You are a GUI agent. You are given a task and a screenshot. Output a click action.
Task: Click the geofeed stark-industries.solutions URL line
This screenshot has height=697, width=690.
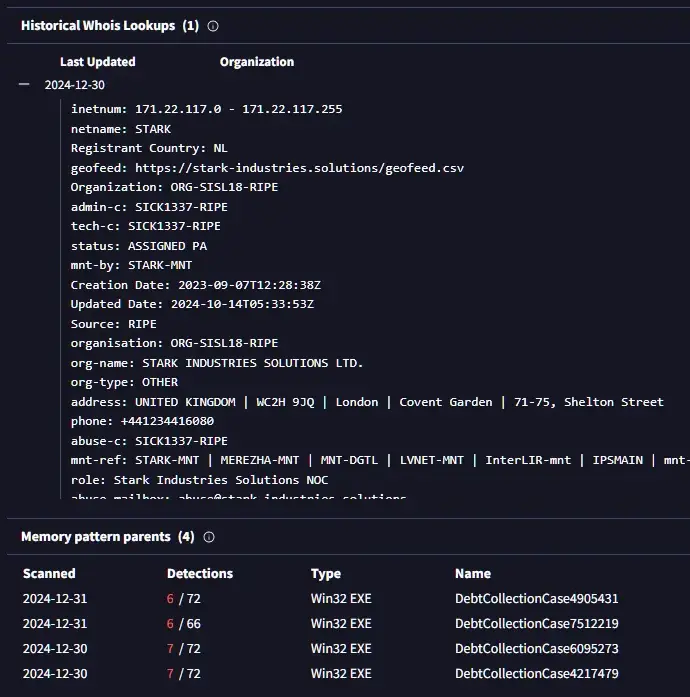(267, 168)
